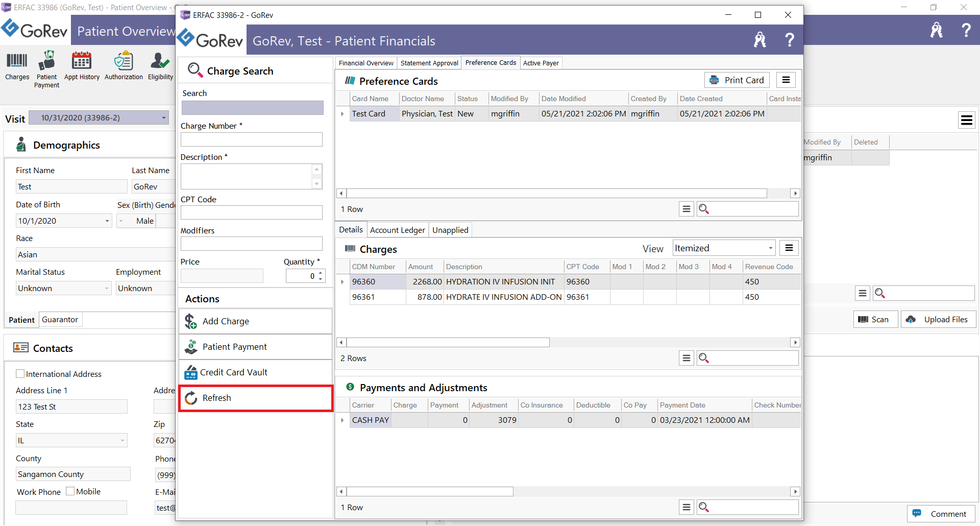The height and width of the screenshot is (526, 980).
Task: Switch to the Financial Overview tab
Action: click(366, 63)
